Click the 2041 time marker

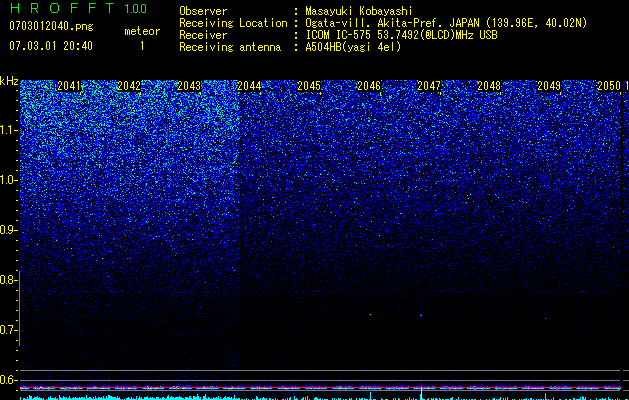click(69, 86)
